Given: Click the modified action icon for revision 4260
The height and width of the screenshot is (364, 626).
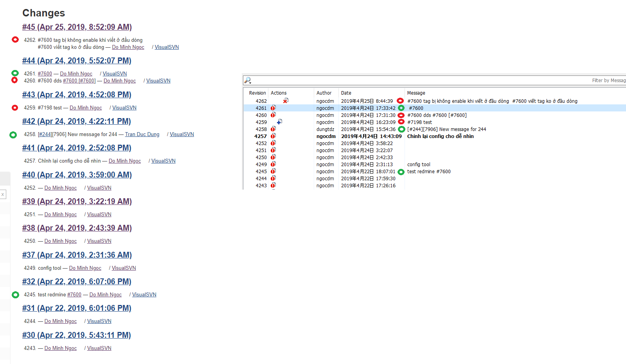Looking at the screenshot, I should coord(273,115).
